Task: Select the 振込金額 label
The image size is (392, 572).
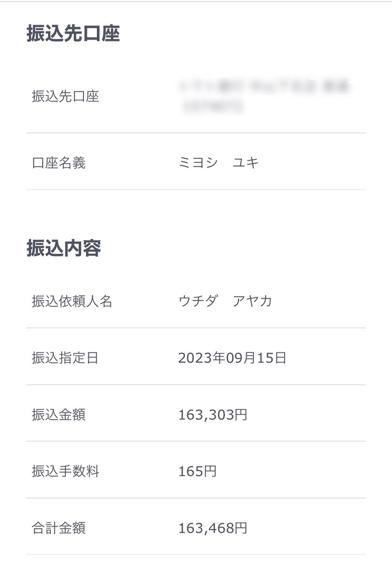Action: point(59,415)
